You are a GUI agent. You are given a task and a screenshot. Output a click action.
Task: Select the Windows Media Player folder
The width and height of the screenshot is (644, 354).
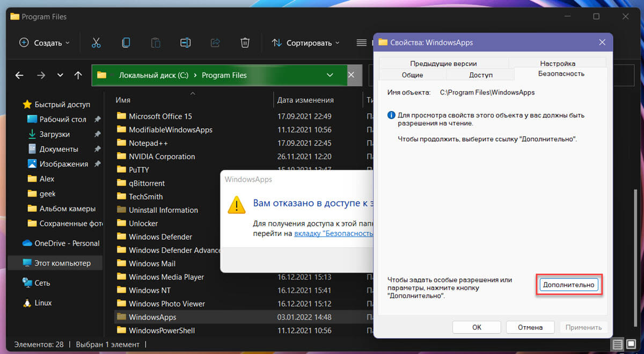(x=160, y=277)
